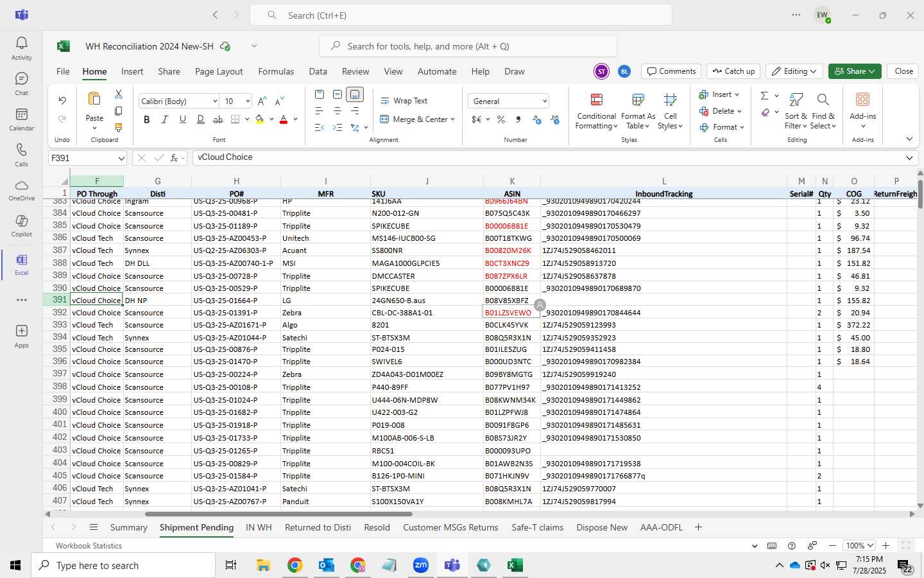This screenshot has height=578, width=924.
Task: Toggle Italic formatting
Action: (x=165, y=119)
